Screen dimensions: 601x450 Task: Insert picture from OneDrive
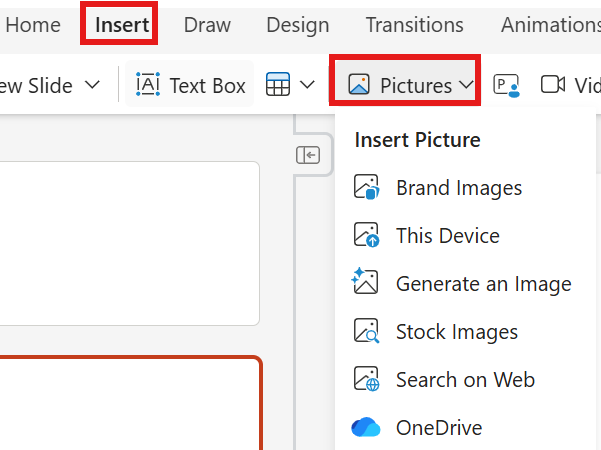465,427
